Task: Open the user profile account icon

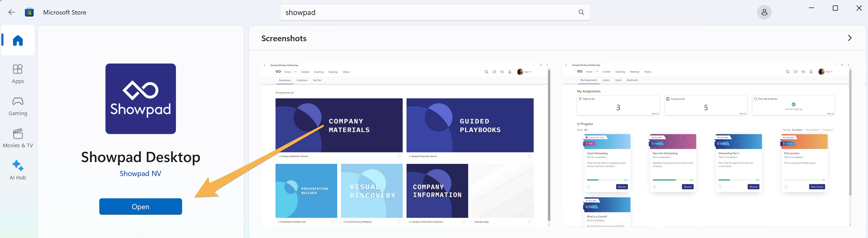Action: [x=764, y=12]
